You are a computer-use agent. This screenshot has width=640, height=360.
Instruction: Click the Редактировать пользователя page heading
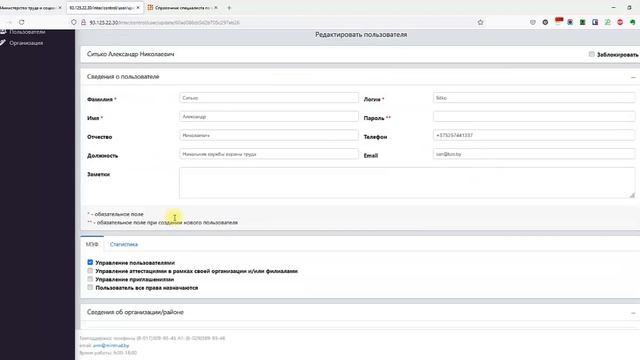361,35
